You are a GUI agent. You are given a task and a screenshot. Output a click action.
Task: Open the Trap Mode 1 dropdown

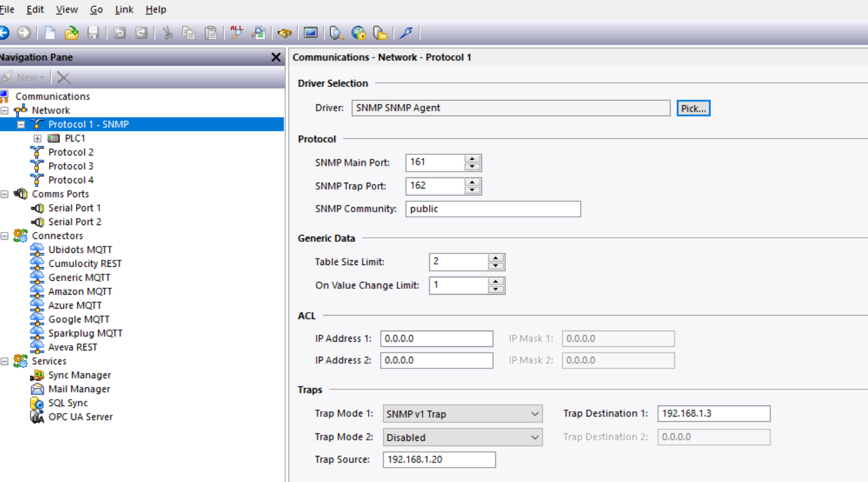[x=462, y=414]
